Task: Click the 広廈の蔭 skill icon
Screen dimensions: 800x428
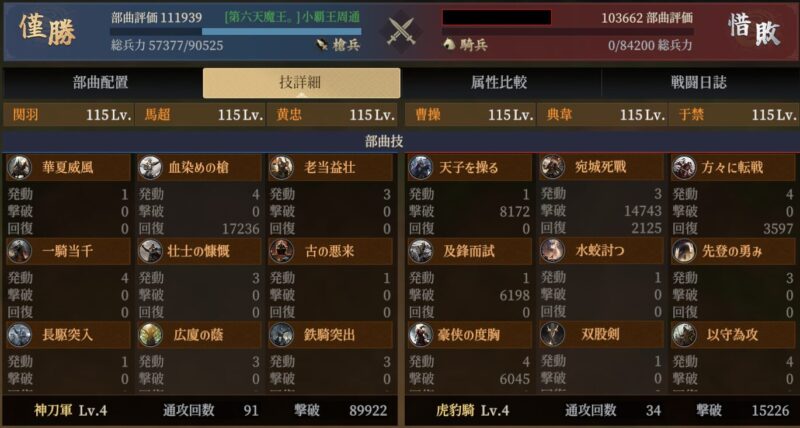Action: pyautogui.click(x=151, y=335)
